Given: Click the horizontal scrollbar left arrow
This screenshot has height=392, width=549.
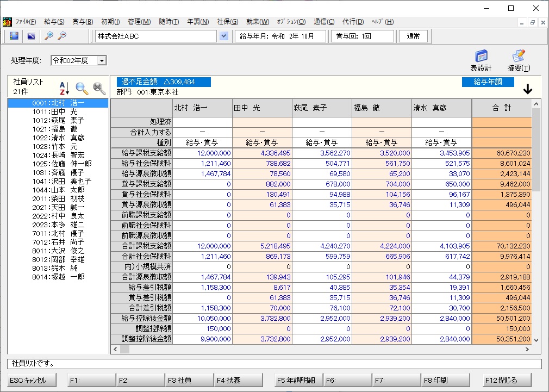Looking at the screenshot, I should 116,349.
